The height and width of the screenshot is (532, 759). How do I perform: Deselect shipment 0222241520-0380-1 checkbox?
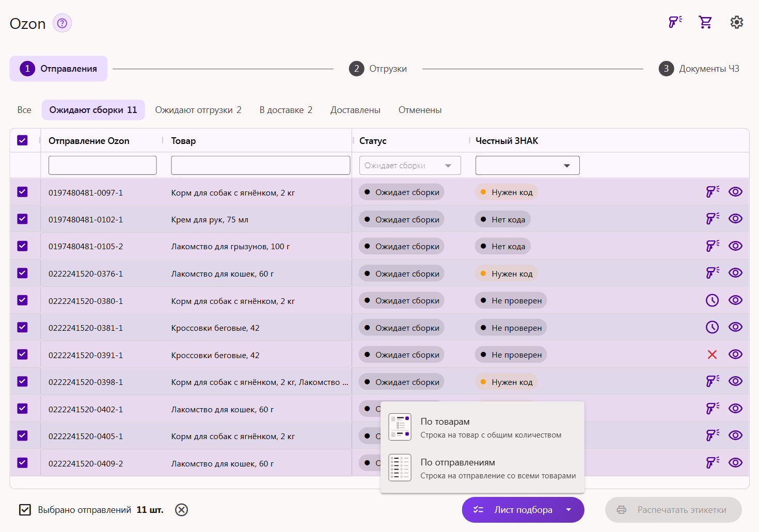(x=22, y=300)
